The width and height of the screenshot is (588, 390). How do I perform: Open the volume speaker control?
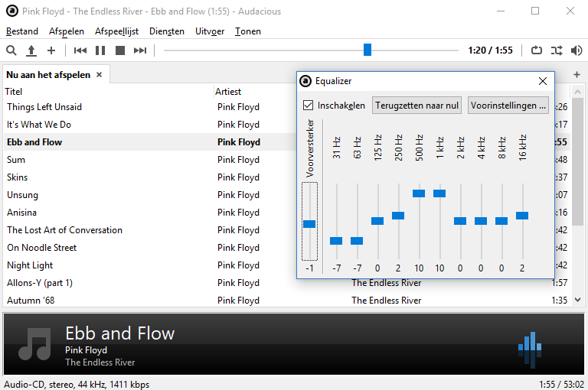point(577,50)
